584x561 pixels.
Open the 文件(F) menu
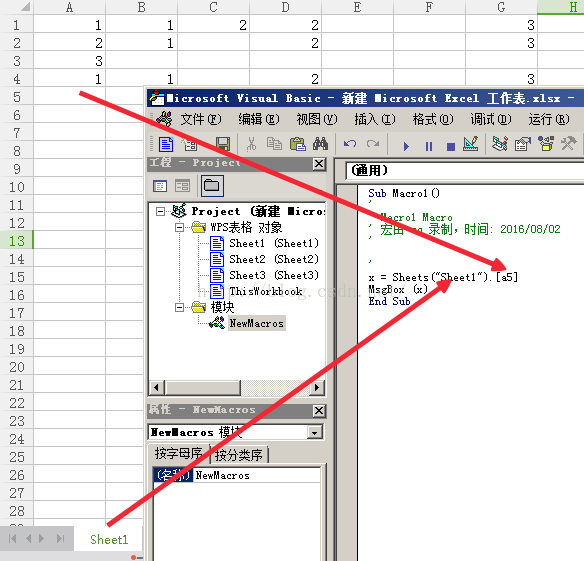tap(201, 120)
